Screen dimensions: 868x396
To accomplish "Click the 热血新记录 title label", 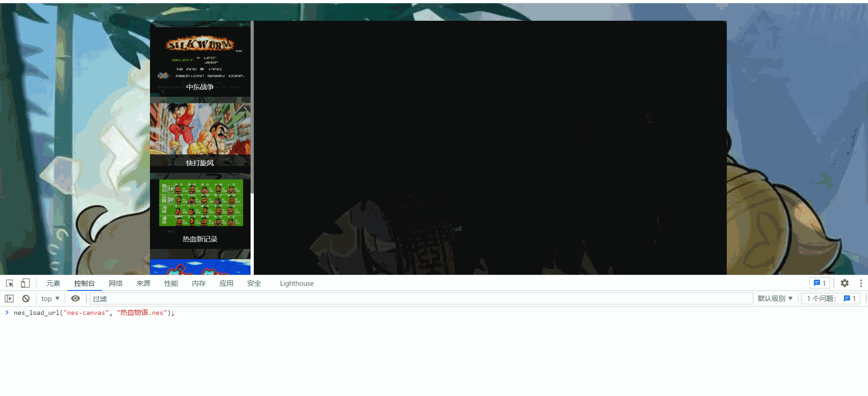I will [x=200, y=239].
